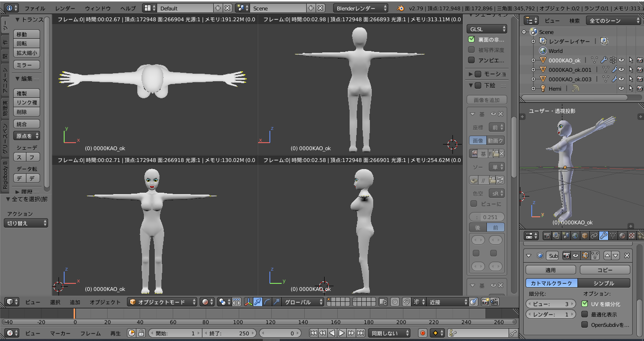Increase the ビュー subdivisions stepper value

point(572,304)
